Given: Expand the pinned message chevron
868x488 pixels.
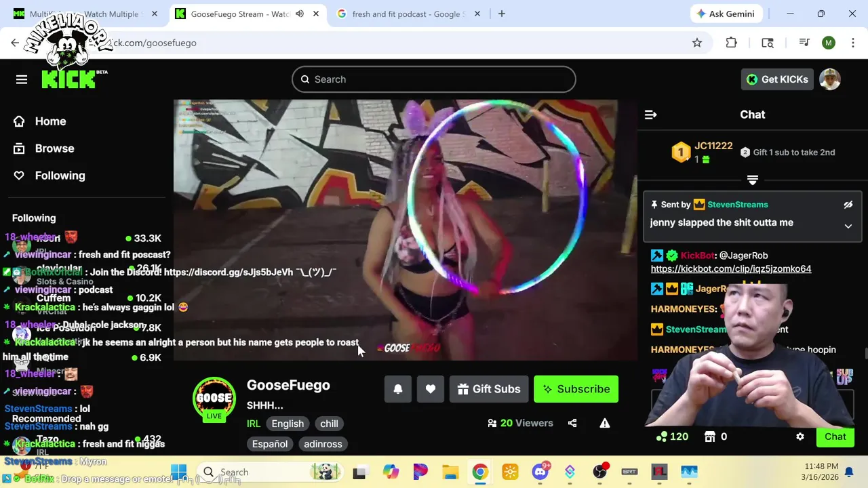Looking at the screenshot, I should pos(848,226).
